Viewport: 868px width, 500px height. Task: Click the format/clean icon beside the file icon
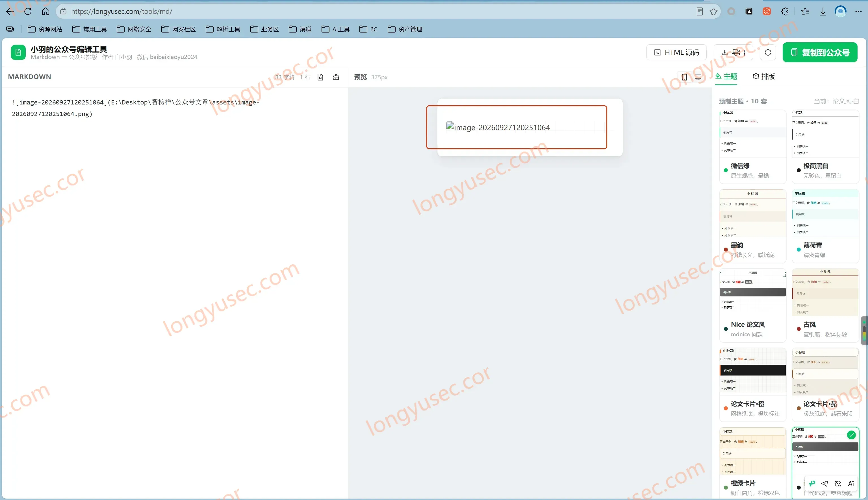[336, 77]
